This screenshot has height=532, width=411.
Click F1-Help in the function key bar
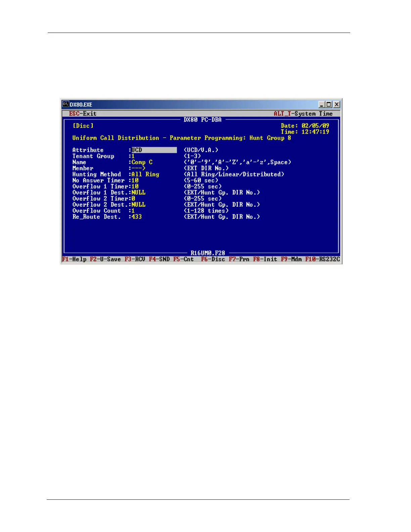pos(74,259)
